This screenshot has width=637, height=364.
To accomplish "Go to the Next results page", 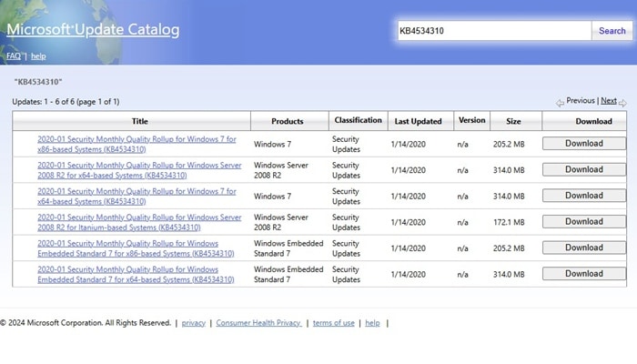I will tap(609, 100).
